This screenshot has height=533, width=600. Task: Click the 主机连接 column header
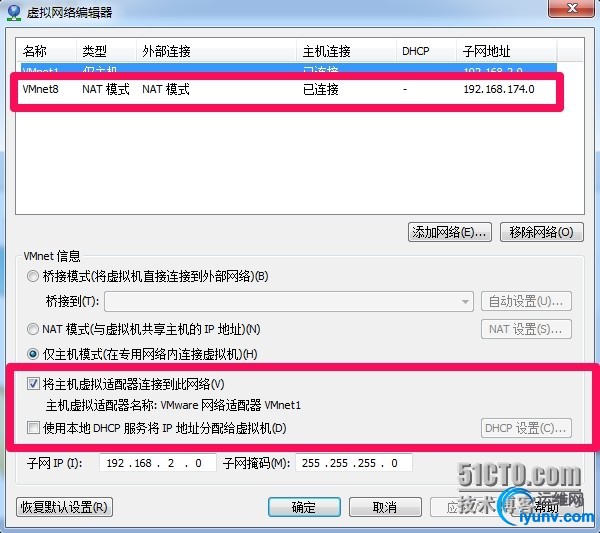point(346,51)
